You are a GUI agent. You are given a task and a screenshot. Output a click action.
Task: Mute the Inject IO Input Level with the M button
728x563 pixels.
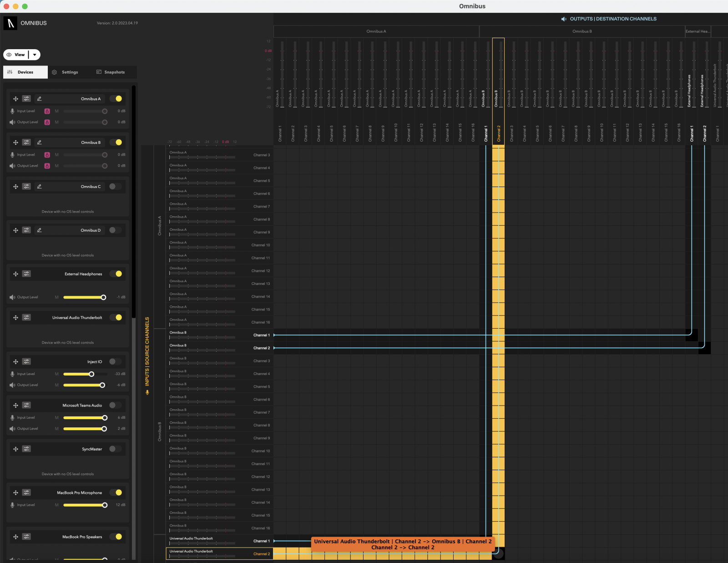pos(56,374)
